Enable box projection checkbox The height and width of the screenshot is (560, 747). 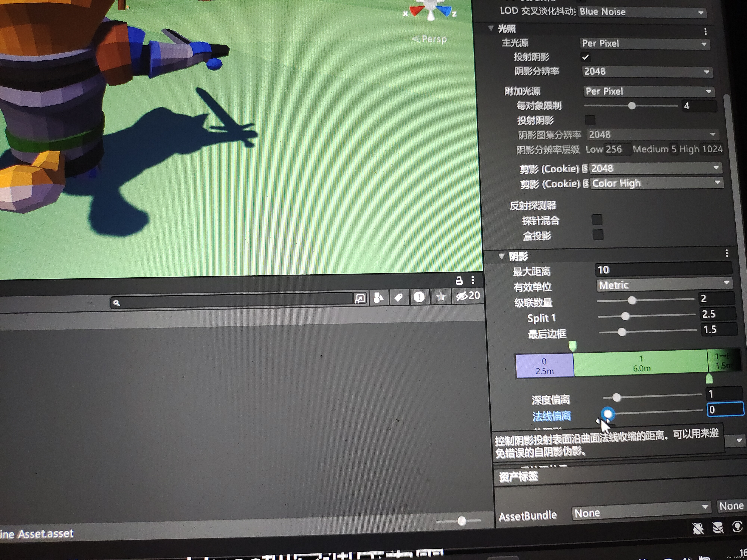click(598, 235)
